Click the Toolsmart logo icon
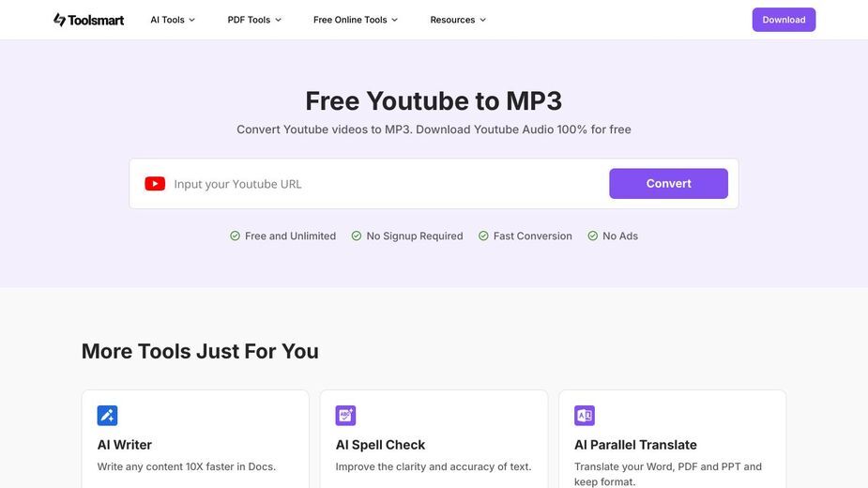 pyautogui.click(x=59, y=20)
